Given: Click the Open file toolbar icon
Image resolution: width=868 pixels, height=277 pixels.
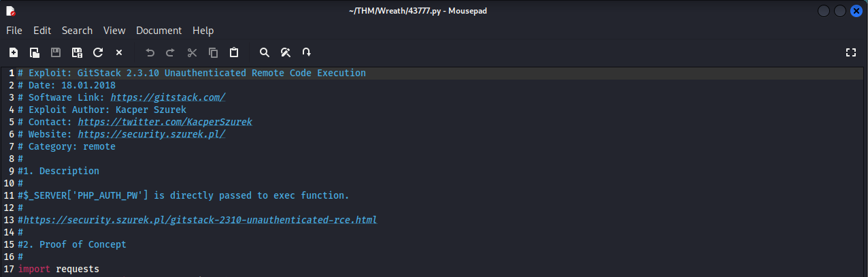Looking at the screenshot, I should pos(34,52).
